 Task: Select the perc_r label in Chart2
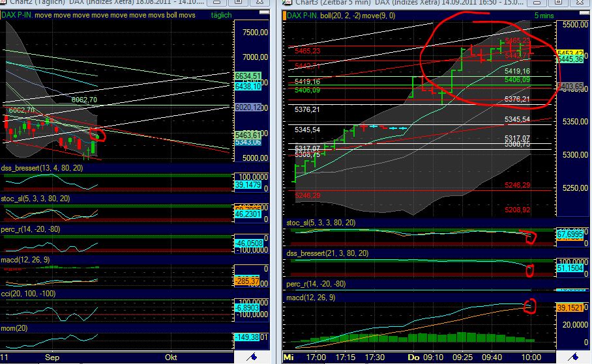pyautogui.click(x=31, y=229)
